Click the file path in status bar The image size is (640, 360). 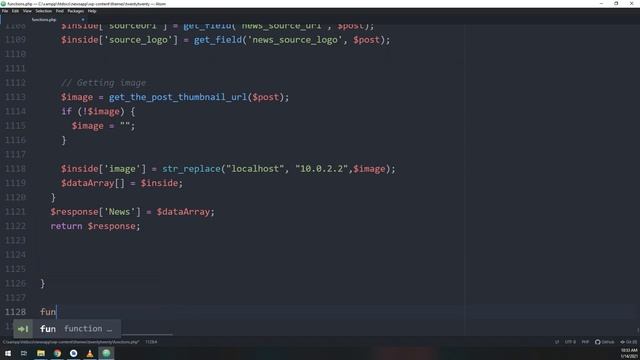[71, 342]
